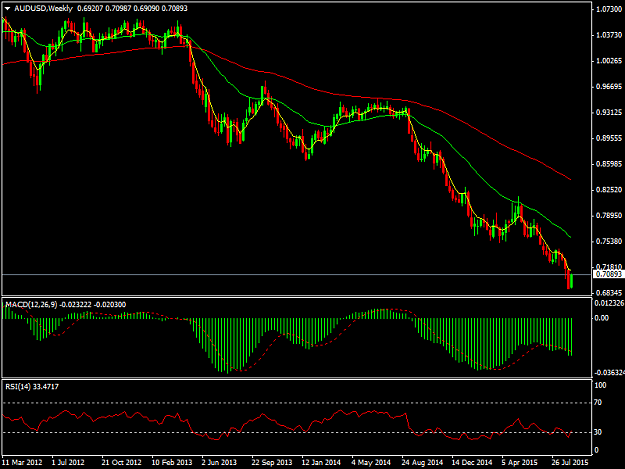Viewport: 625px width, 469px height.
Task: Click the 21 Oct 2012 date label
Action: tap(122, 463)
